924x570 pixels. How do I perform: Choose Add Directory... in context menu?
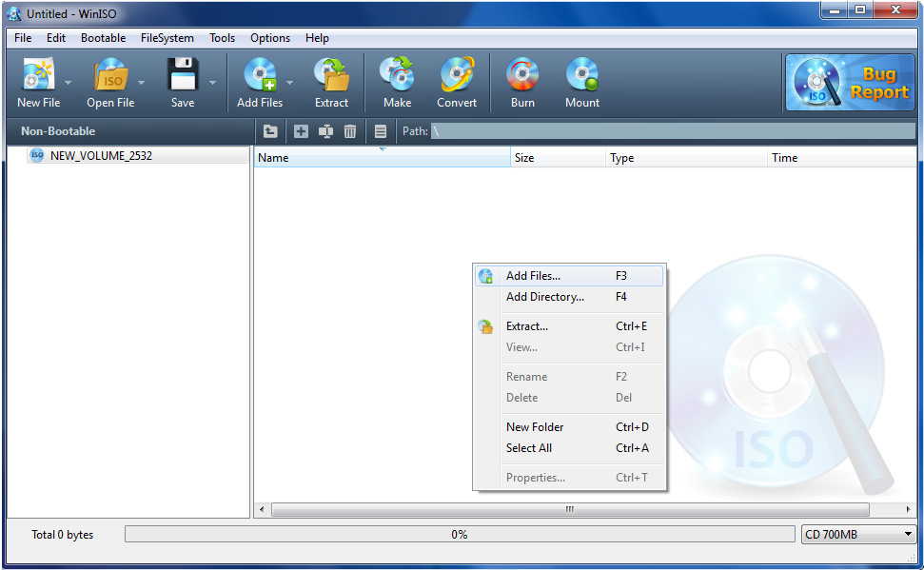[569, 297]
